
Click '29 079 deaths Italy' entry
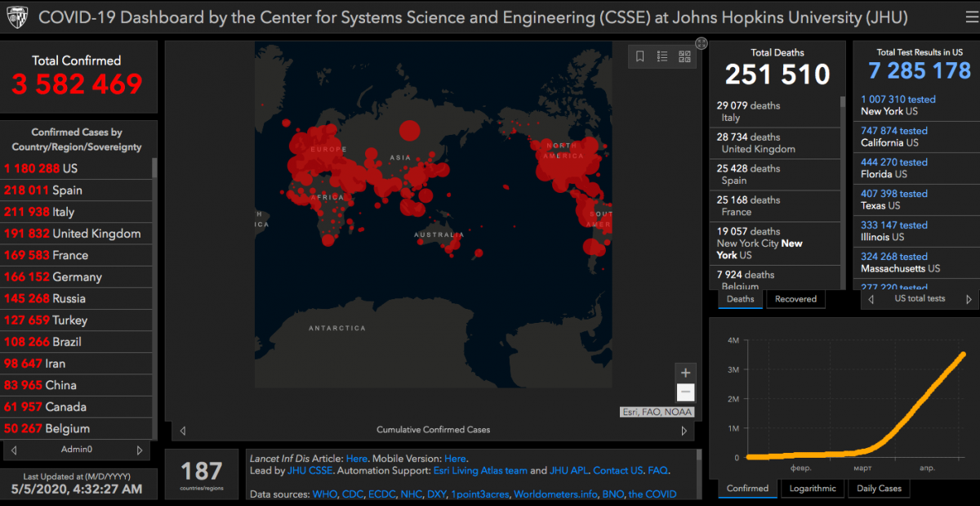(775, 111)
